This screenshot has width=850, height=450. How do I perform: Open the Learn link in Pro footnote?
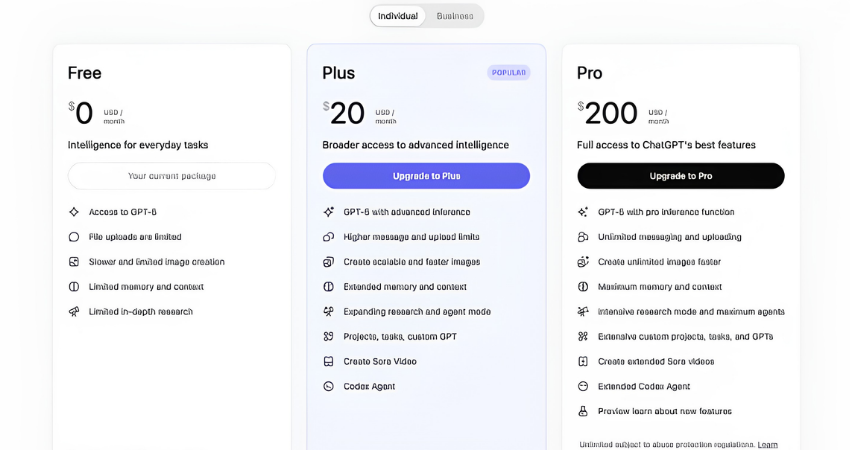click(767, 445)
